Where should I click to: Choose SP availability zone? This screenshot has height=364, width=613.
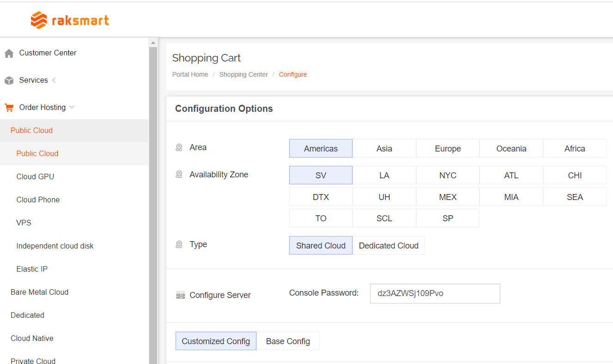[x=448, y=218]
